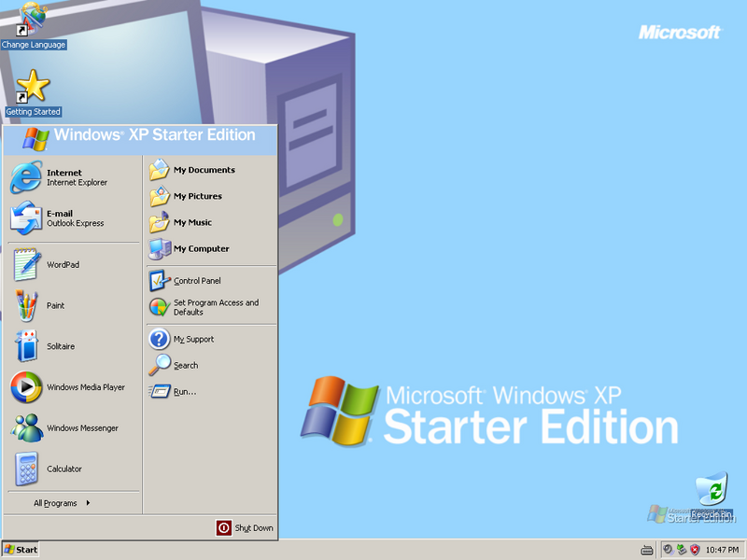Select Getting Started star desktop icon

(33, 86)
